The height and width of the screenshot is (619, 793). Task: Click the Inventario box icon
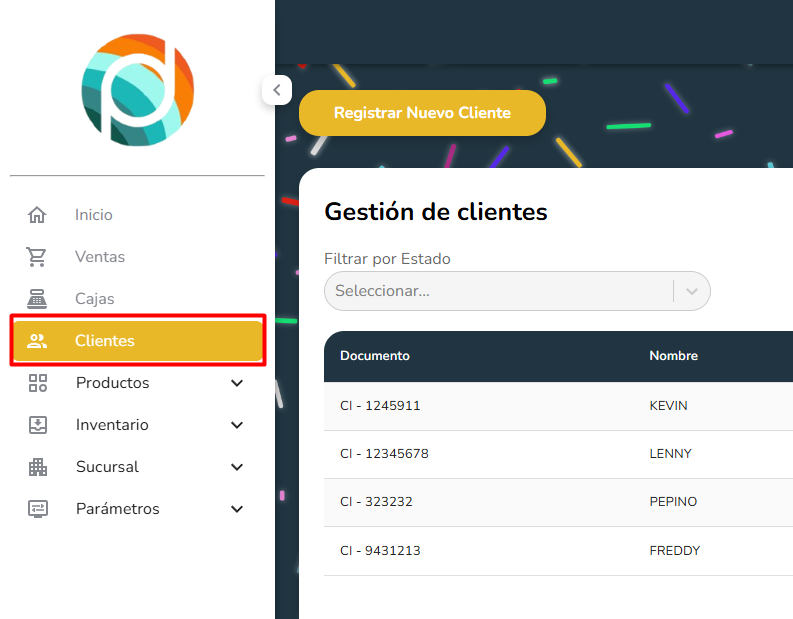click(38, 425)
